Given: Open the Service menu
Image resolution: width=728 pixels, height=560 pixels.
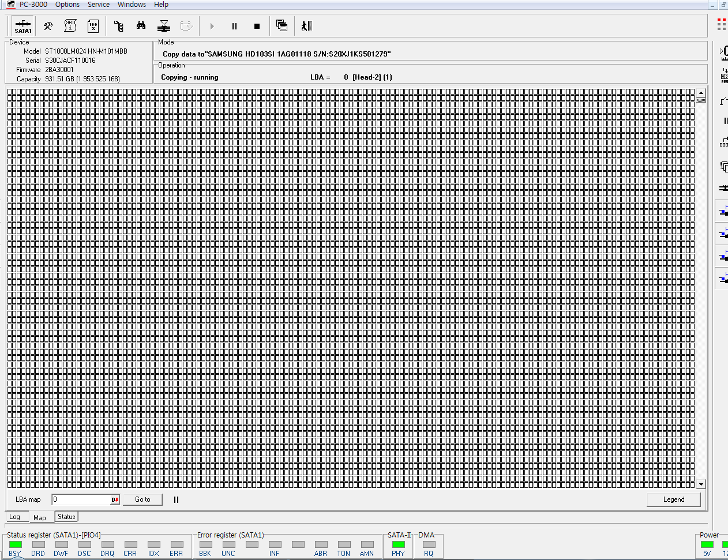Looking at the screenshot, I should tap(98, 5).
